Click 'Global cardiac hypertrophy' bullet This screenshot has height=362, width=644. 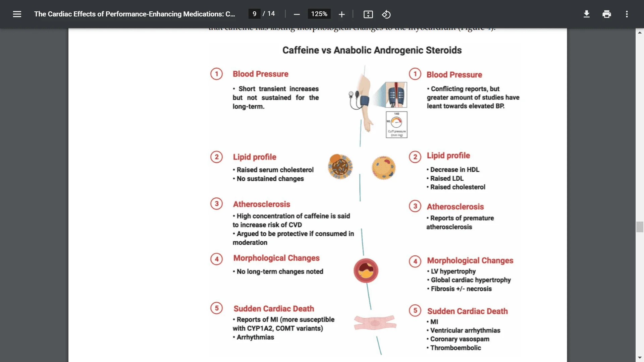[x=469, y=280]
